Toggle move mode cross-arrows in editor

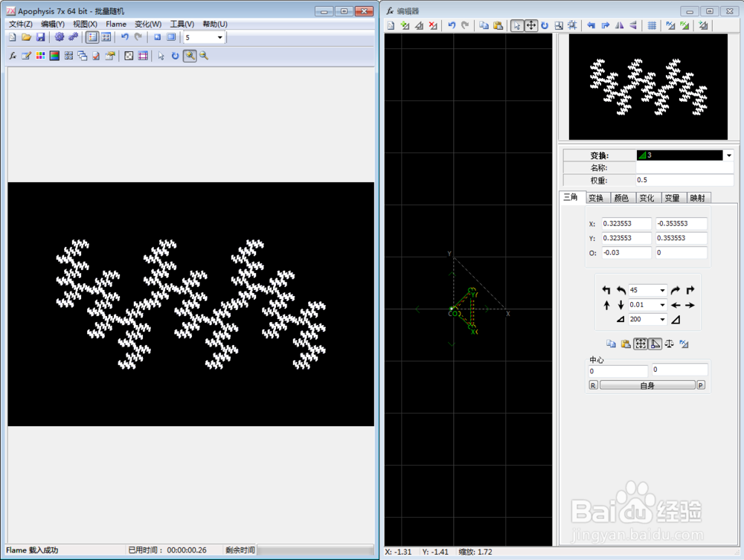(531, 25)
